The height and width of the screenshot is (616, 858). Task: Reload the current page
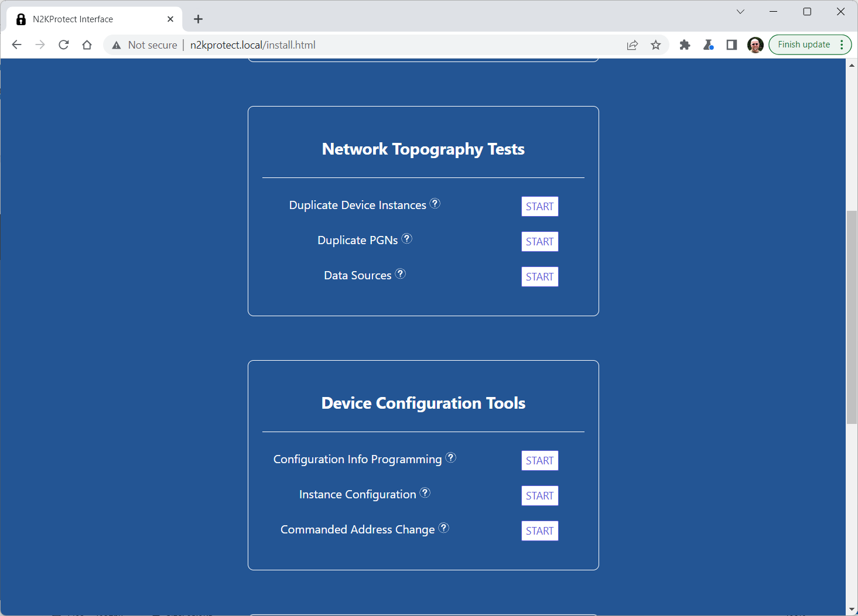pyautogui.click(x=64, y=45)
